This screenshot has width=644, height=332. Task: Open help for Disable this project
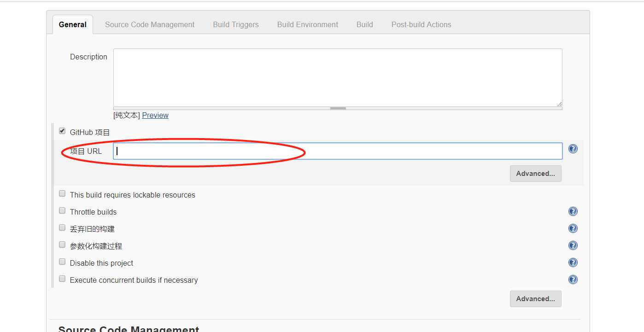[573, 262]
